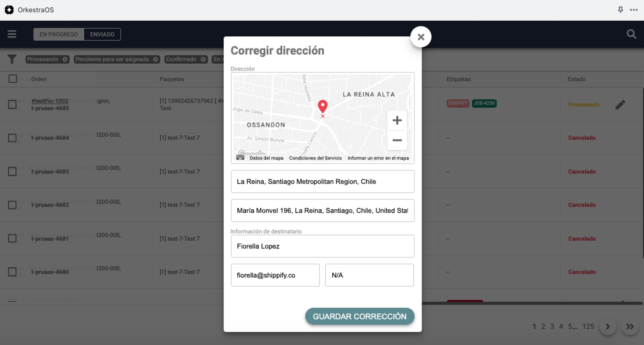
Task: Open the three-dot more options menu
Action: point(634,10)
